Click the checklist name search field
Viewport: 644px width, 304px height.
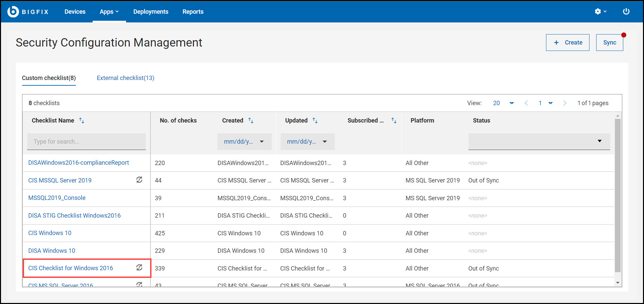point(86,142)
